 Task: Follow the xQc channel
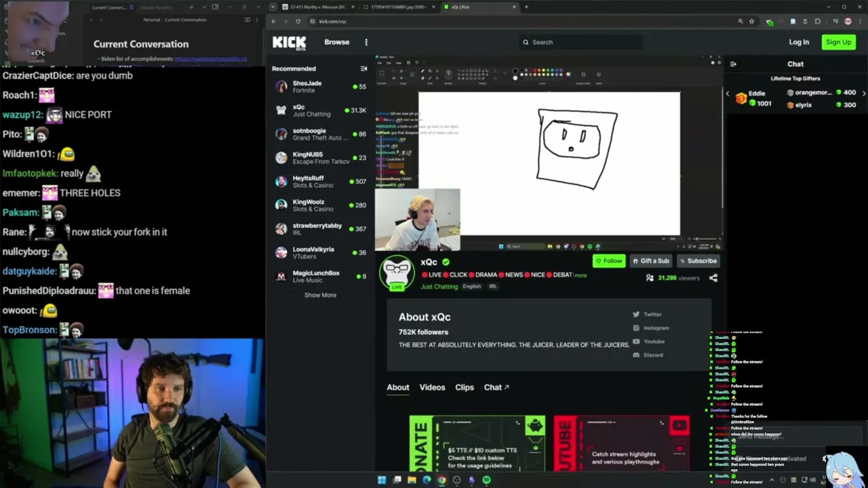608,261
